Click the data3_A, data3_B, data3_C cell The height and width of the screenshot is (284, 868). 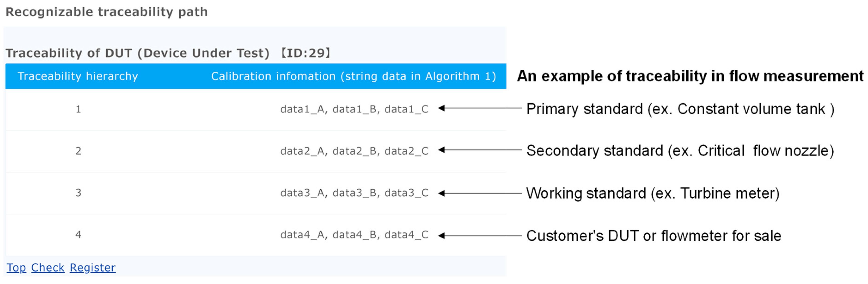354,193
